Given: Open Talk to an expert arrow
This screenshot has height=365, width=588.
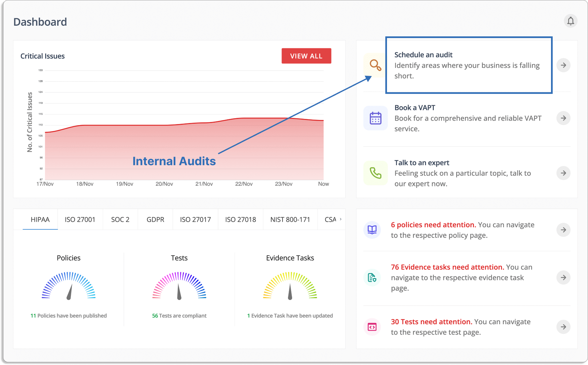Looking at the screenshot, I should coord(563,173).
